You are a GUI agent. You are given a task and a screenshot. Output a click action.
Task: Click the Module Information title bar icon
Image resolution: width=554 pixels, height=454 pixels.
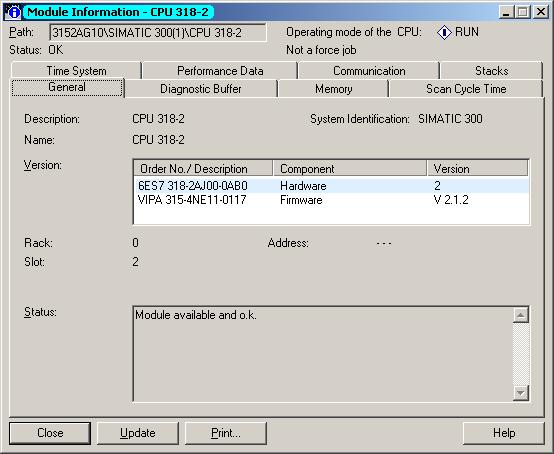[12, 12]
